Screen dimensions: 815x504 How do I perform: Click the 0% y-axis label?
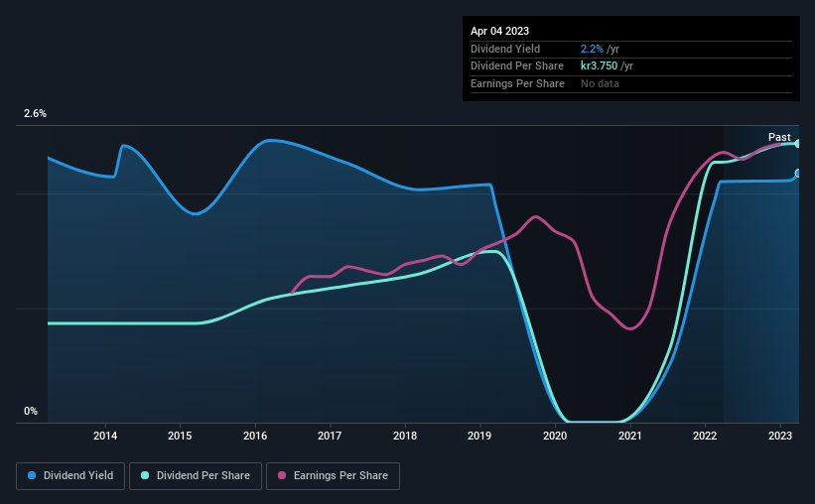pos(31,411)
